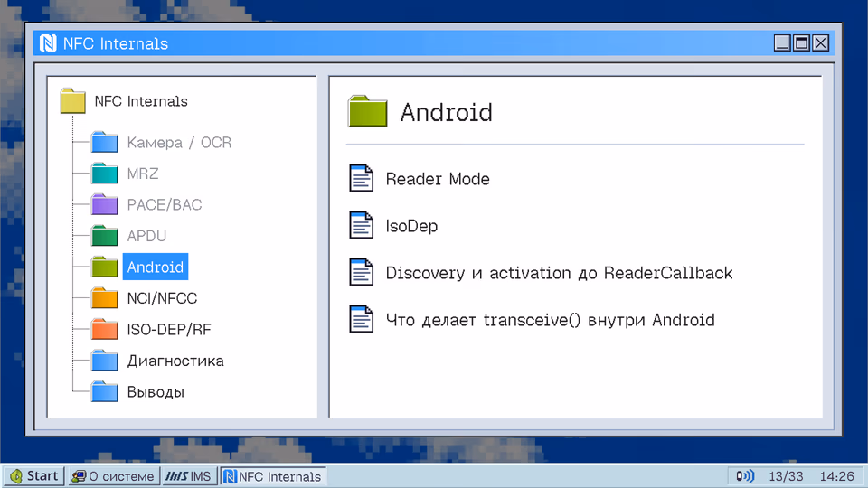Image resolution: width=868 pixels, height=488 pixels.
Task: Select the NCI/NFCC tree label
Action: click(x=162, y=298)
